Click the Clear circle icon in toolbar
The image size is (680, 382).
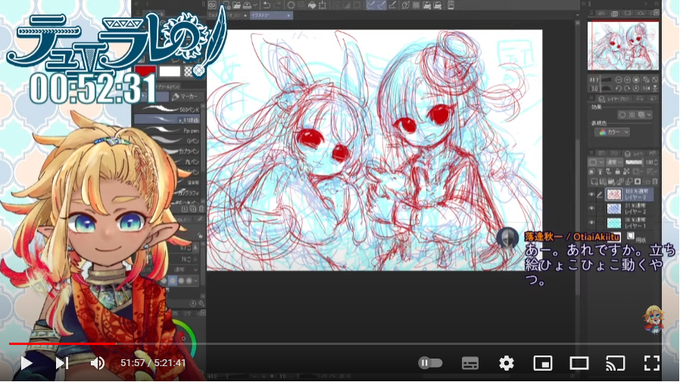pyautogui.click(x=291, y=5)
